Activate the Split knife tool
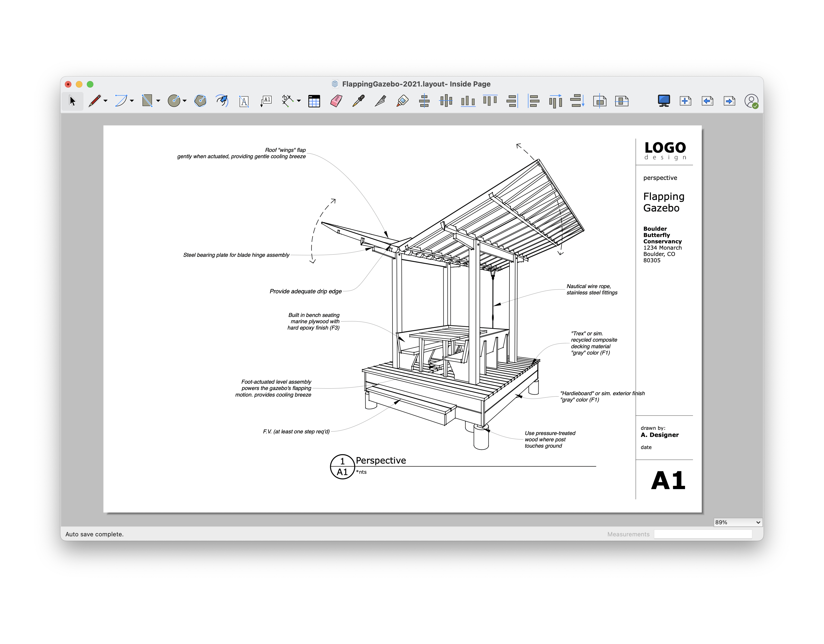824x644 pixels. tap(380, 101)
